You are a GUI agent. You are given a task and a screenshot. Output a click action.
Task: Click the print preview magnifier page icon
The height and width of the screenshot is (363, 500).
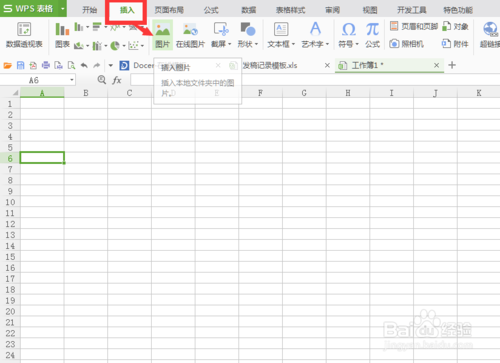(x=71, y=65)
